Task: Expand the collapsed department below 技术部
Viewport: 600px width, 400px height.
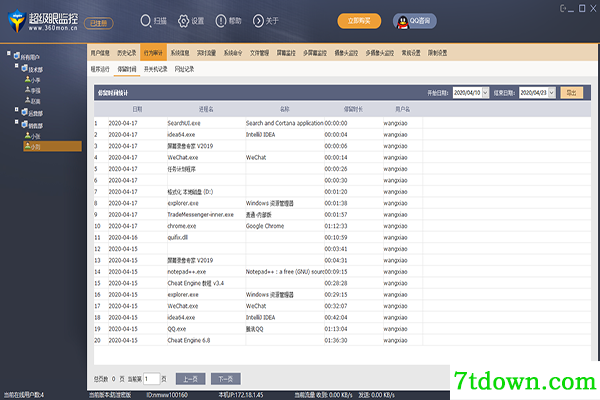Action: 16,109
